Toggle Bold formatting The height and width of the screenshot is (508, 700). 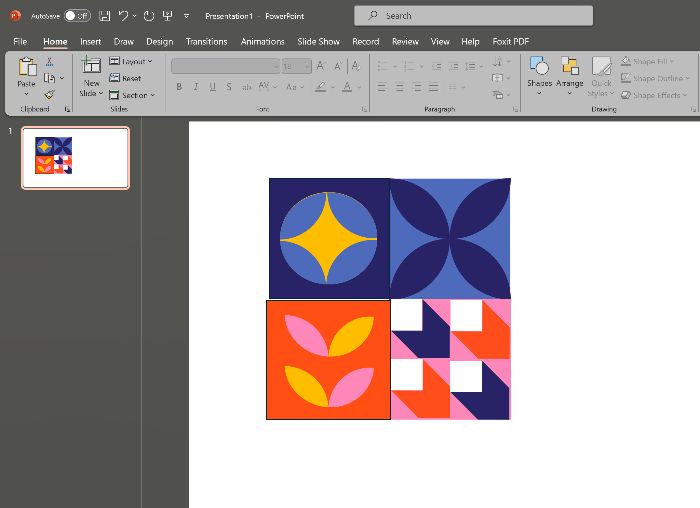[x=179, y=87]
